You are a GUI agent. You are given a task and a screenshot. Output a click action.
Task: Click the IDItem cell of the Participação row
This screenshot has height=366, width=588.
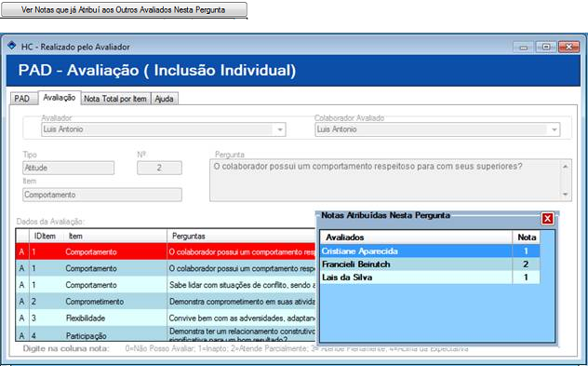47,333
